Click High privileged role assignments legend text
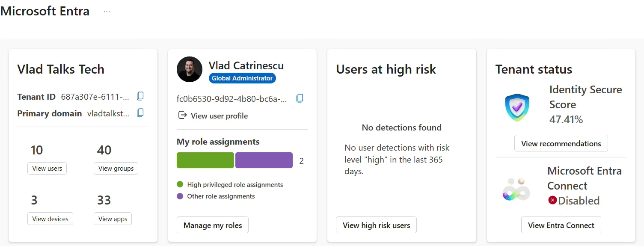 (x=235, y=185)
